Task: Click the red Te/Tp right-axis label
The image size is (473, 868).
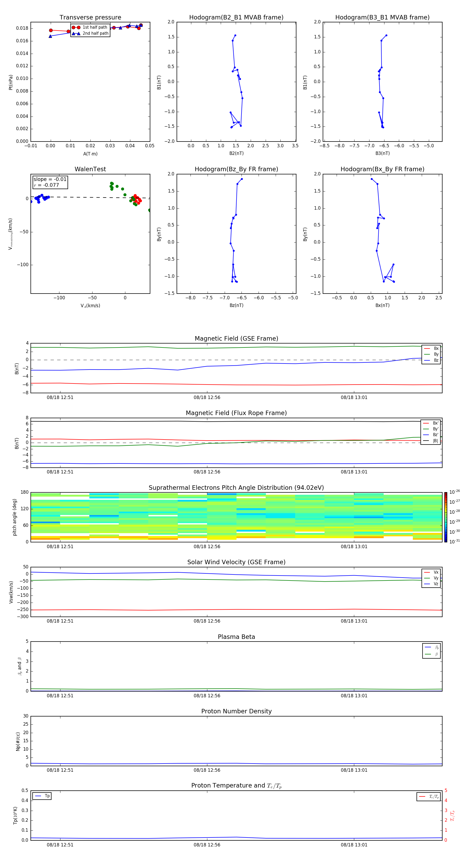Action: click(452, 815)
